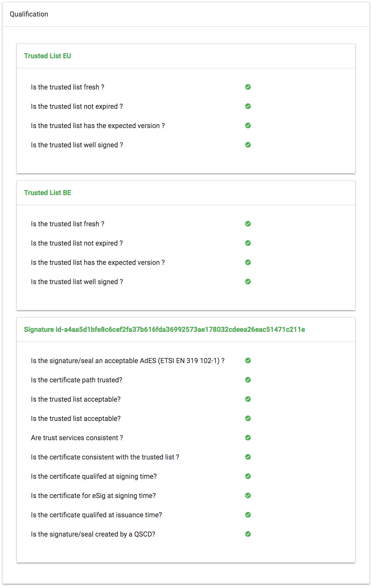This screenshot has width=372, height=588.
Task: Click check icon for acceptable AdES question
Action: point(248,360)
